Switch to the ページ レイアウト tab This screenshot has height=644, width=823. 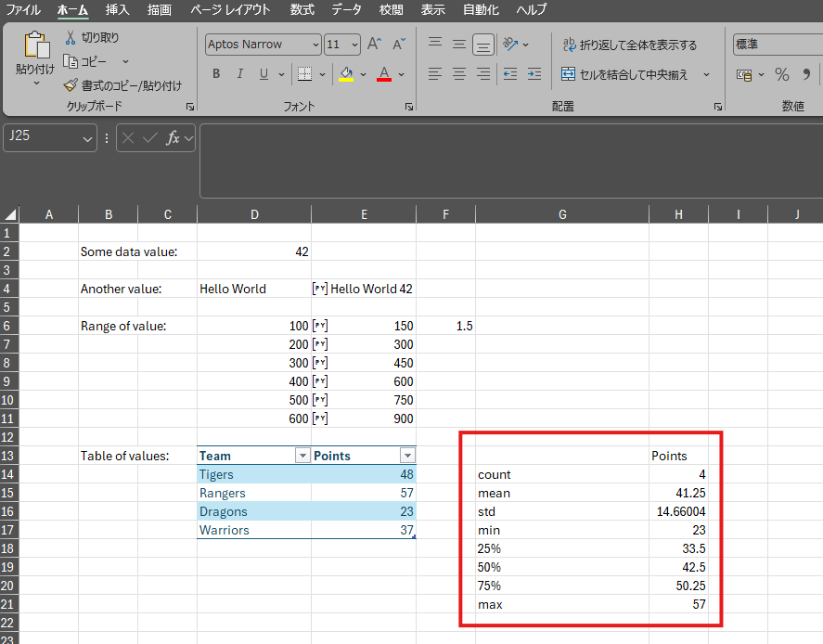point(230,9)
